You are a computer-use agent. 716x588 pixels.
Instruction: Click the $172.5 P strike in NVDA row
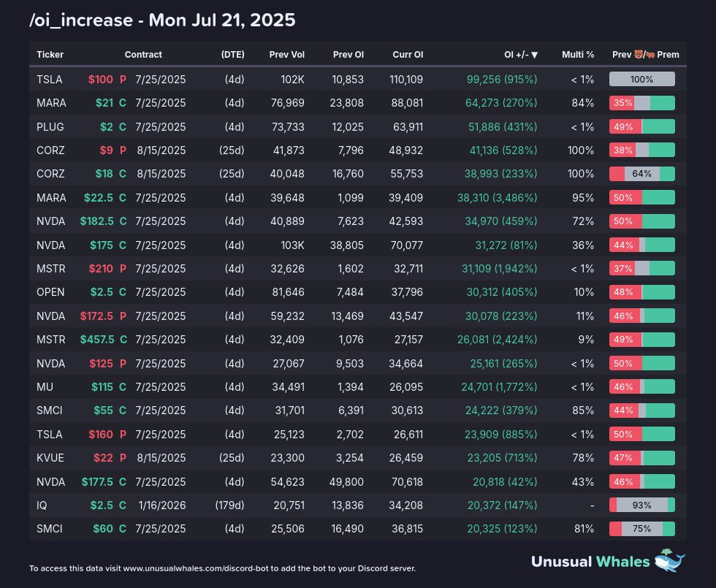[x=103, y=316]
